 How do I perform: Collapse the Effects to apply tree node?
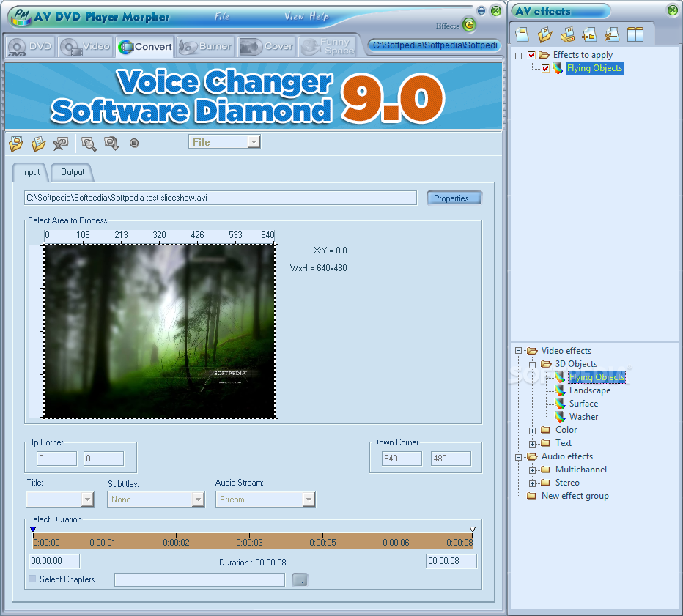click(518, 56)
